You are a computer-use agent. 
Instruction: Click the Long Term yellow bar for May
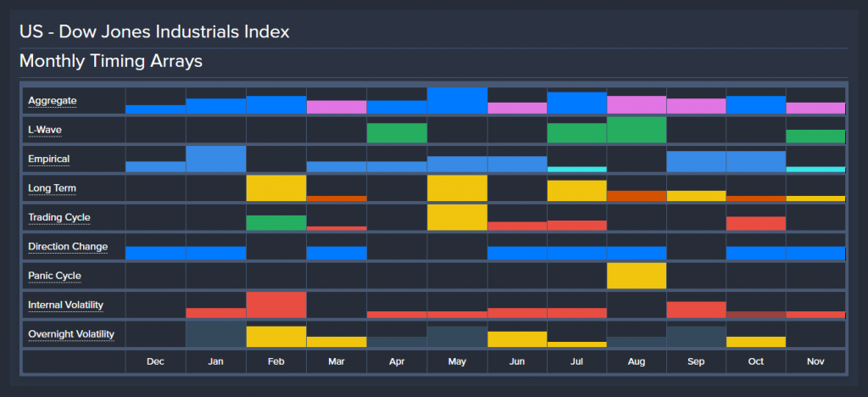click(457, 188)
